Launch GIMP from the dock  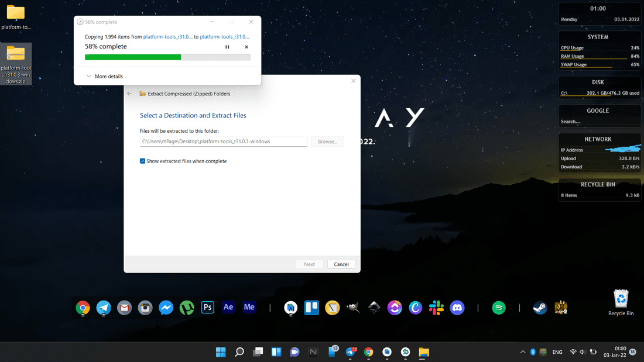tap(353, 308)
